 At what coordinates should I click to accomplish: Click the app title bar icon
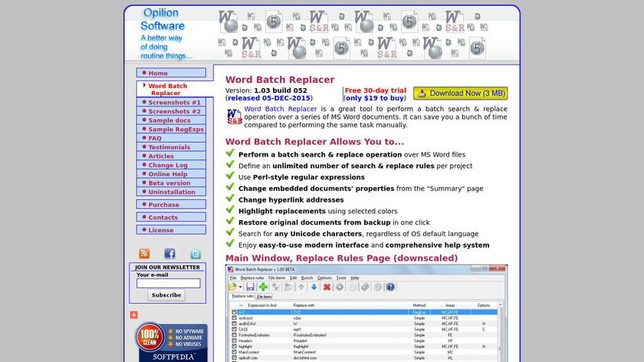[x=231, y=269]
